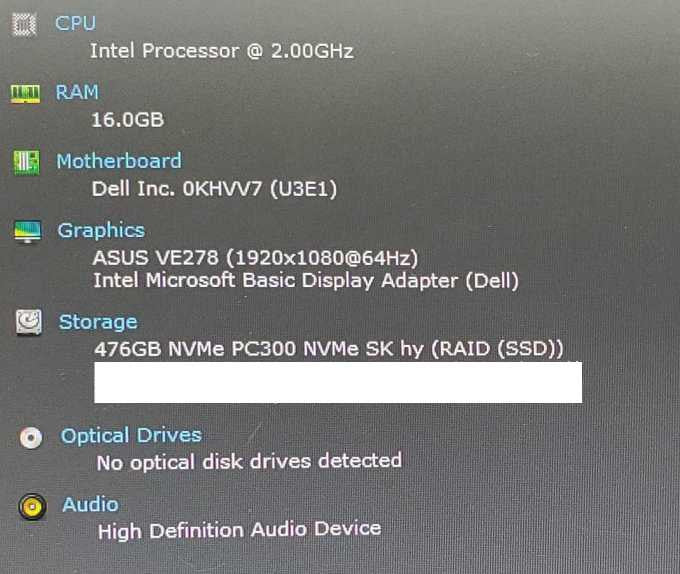This screenshot has height=574, width=680.
Task: Click the Motherboard circuit board icon
Action: click(x=26, y=163)
